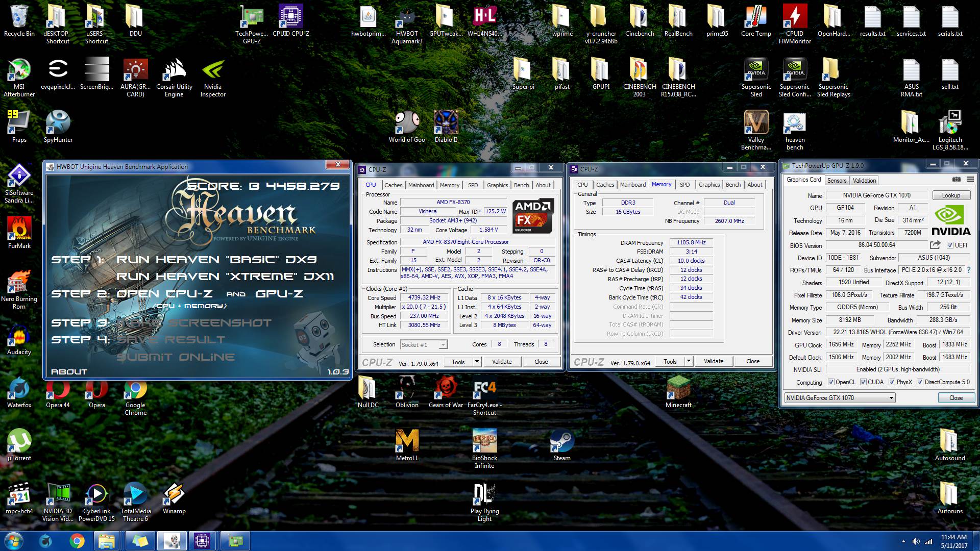Launch MSI Afterburner shortcut
This screenshot has height=551, width=980.
19,77
